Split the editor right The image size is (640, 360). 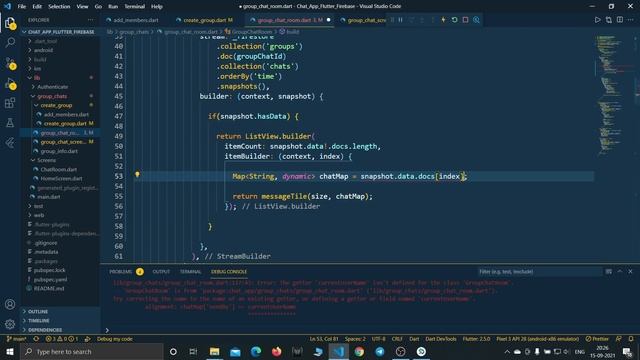coord(620,20)
